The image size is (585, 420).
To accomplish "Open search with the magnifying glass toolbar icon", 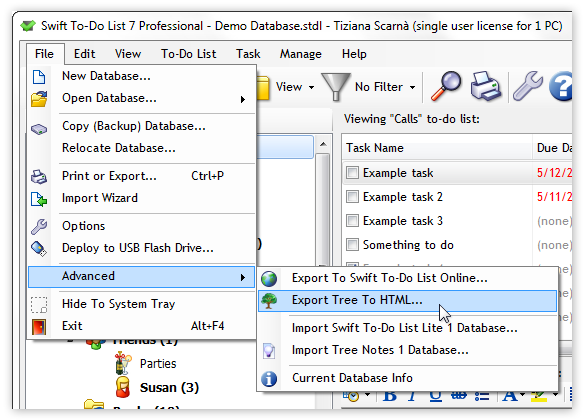I will [x=446, y=87].
